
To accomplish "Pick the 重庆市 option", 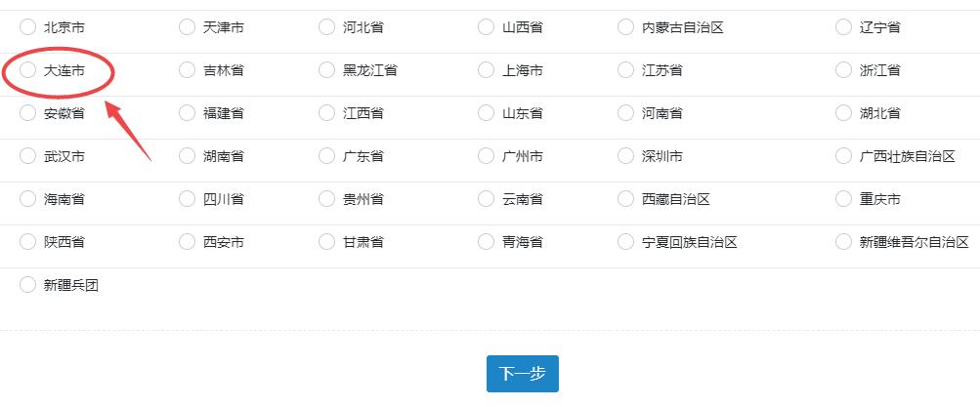I will point(843,199).
